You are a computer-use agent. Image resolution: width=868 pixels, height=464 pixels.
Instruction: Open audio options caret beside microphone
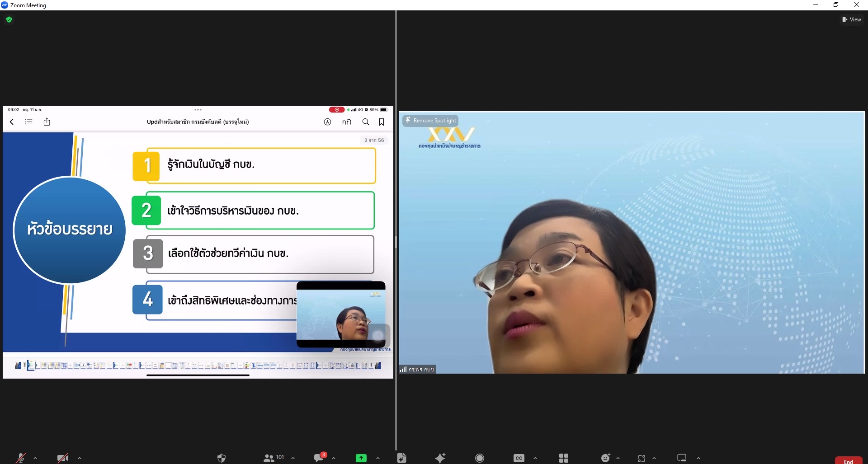[x=35, y=458]
